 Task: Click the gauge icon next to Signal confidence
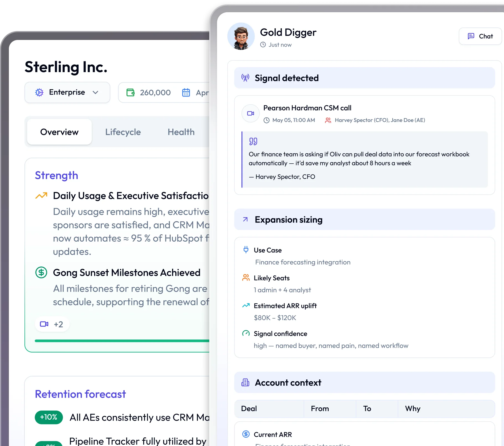pyautogui.click(x=246, y=333)
